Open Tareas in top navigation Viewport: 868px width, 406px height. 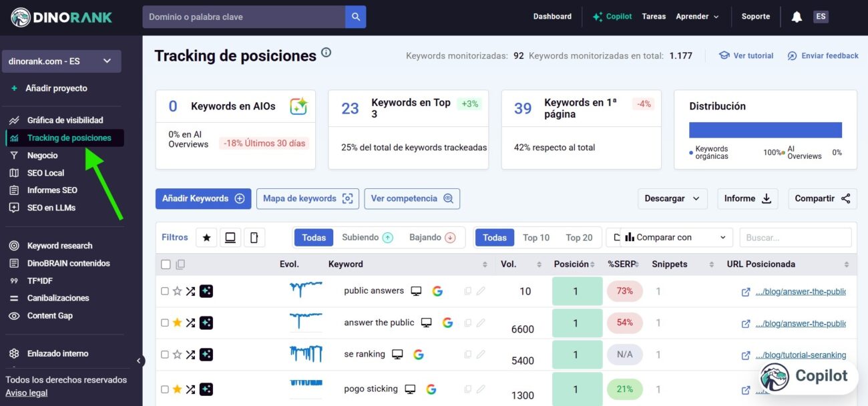point(654,17)
